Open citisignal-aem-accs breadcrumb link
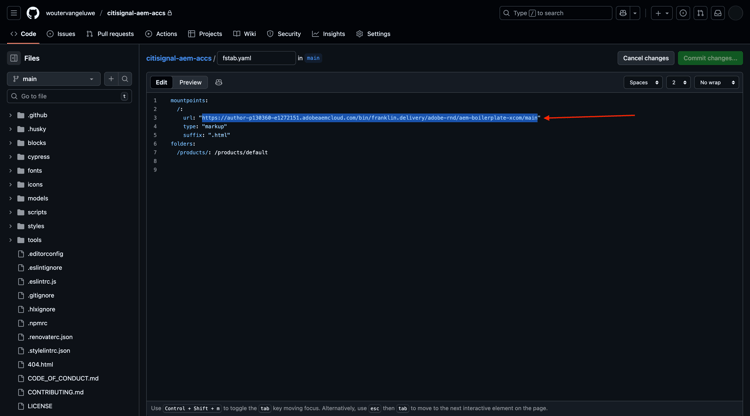This screenshot has height=416, width=750. [x=179, y=58]
